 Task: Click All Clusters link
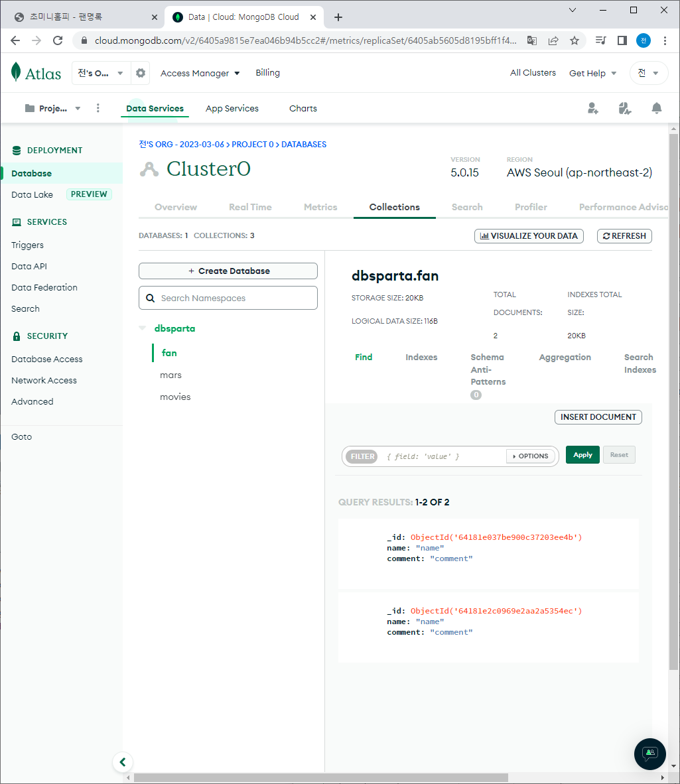pyautogui.click(x=533, y=72)
